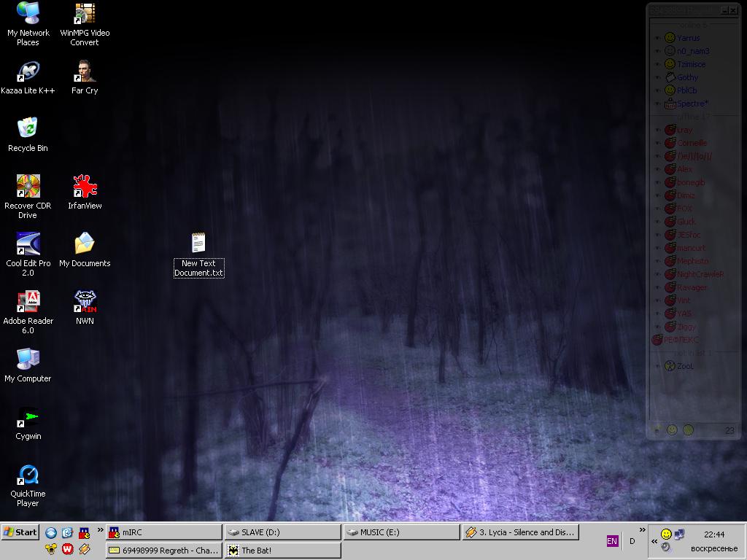Open the Recycle Bin icon
Screen dimensions: 747x560
point(28,130)
